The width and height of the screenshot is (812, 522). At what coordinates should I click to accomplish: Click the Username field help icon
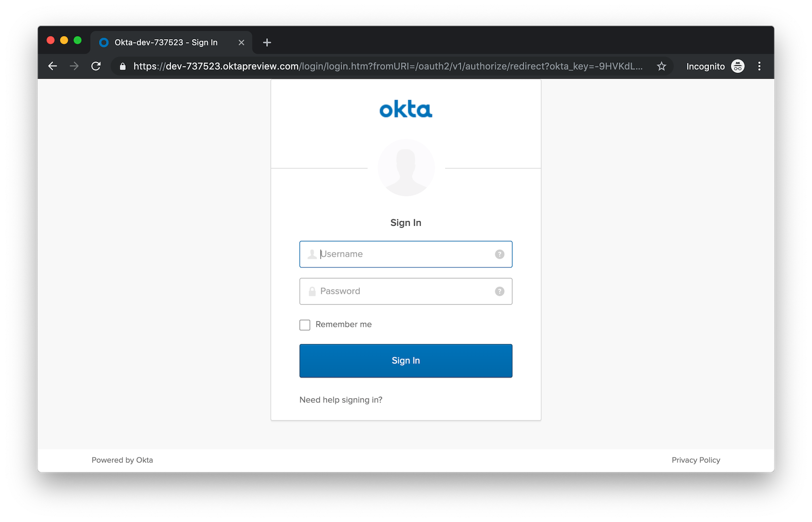click(499, 254)
